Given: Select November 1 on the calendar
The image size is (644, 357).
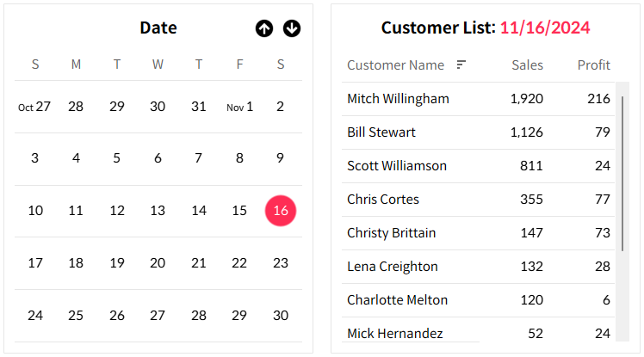Looking at the screenshot, I should click(239, 107).
